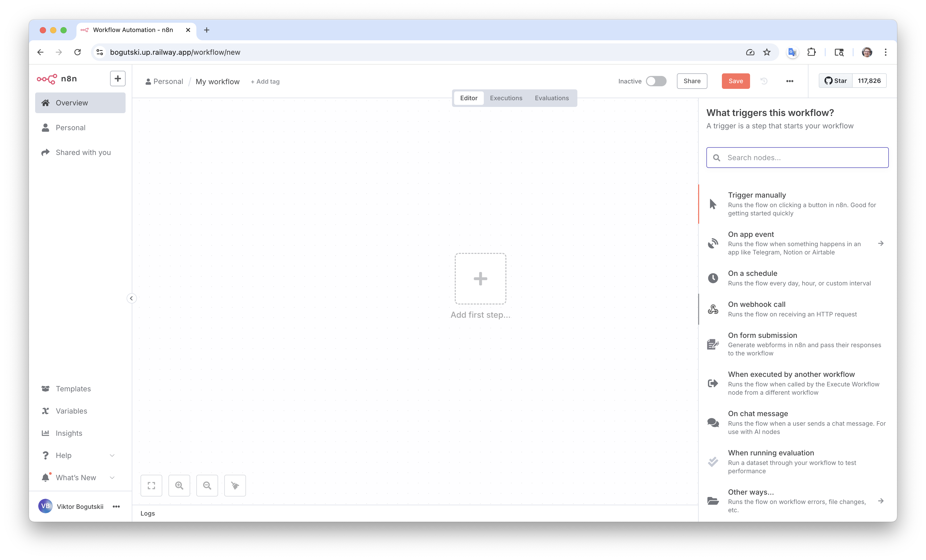
Task: Switch to the Evaluations tab
Action: (x=551, y=98)
